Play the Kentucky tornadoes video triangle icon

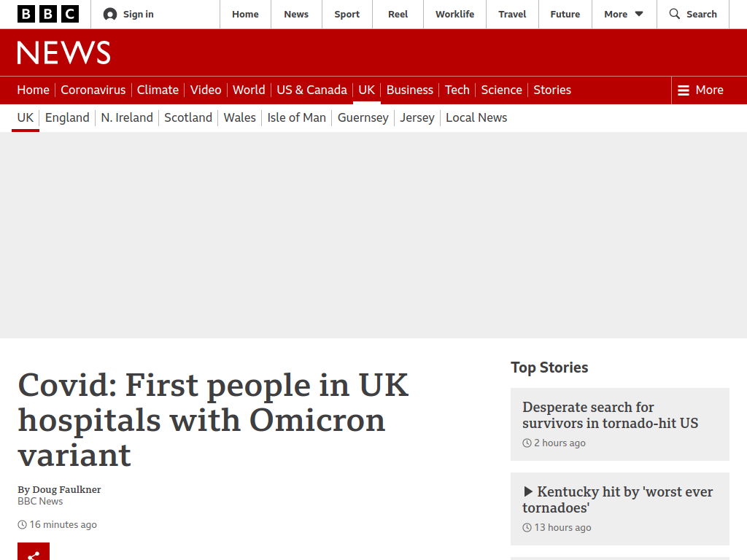click(528, 491)
